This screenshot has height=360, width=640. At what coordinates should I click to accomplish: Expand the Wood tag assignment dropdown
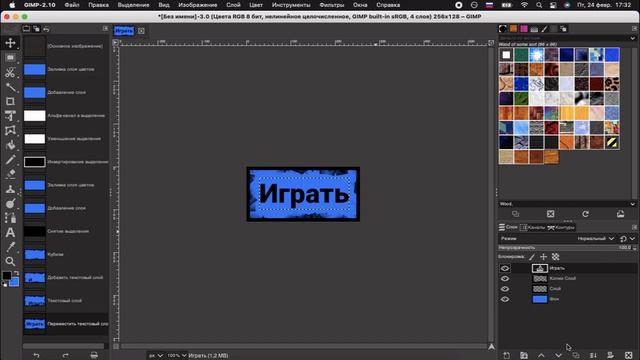[633, 204]
